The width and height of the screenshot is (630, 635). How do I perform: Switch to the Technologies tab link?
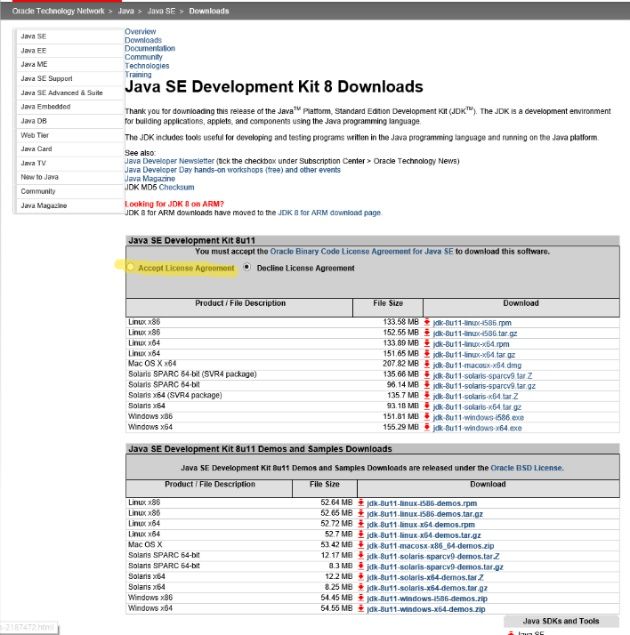pyautogui.click(x=147, y=66)
